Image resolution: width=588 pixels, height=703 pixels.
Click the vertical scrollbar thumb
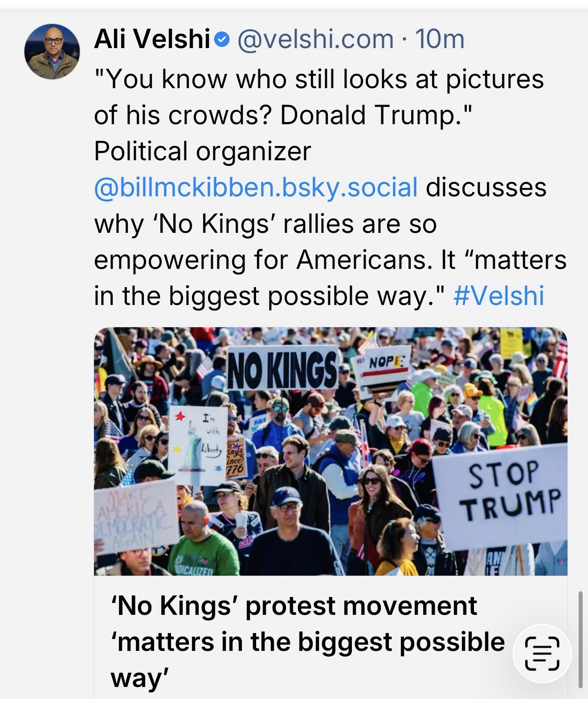580,639
